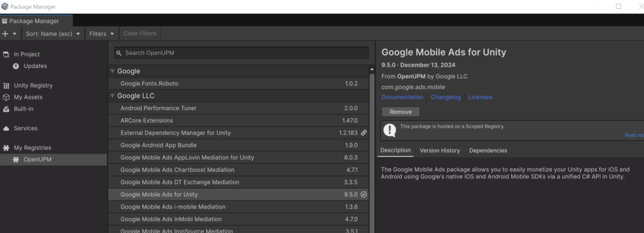Viewport: 644px width, 233px height.
Task: Collapse the Google group
Action: [x=113, y=71]
